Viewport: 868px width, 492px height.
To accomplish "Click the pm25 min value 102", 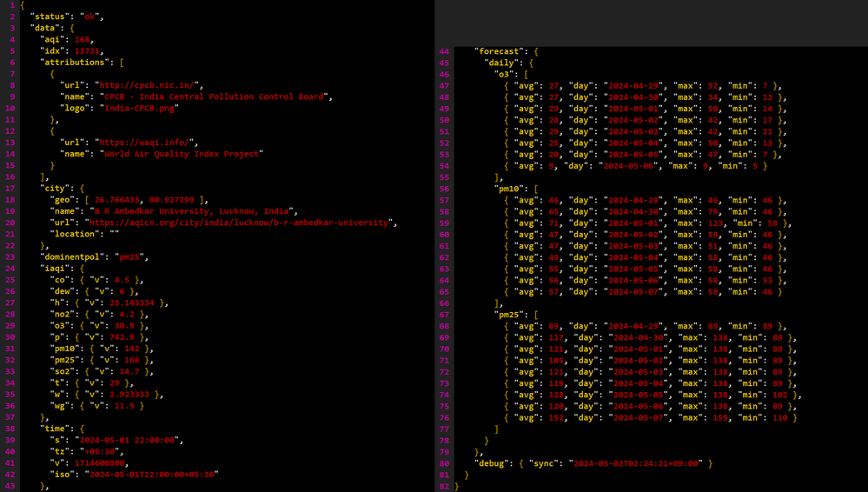I will [780, 395].
